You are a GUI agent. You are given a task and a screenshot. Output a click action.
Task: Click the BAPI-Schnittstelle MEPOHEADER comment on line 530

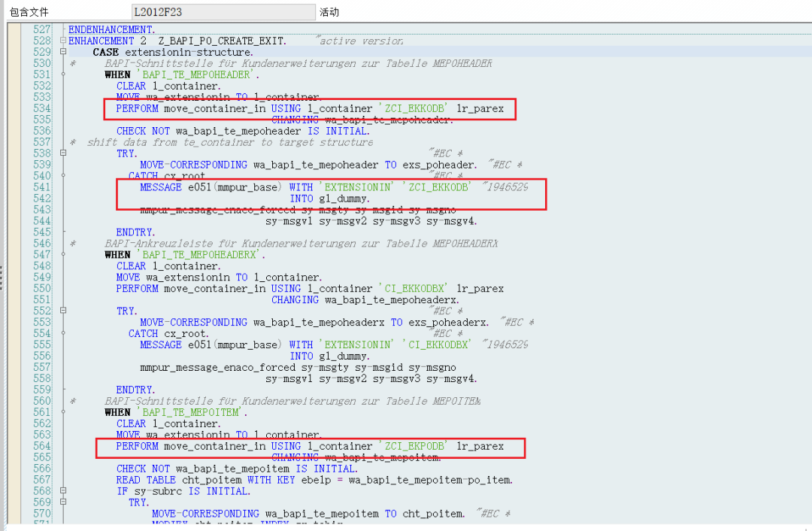click(x=298, y=63)
